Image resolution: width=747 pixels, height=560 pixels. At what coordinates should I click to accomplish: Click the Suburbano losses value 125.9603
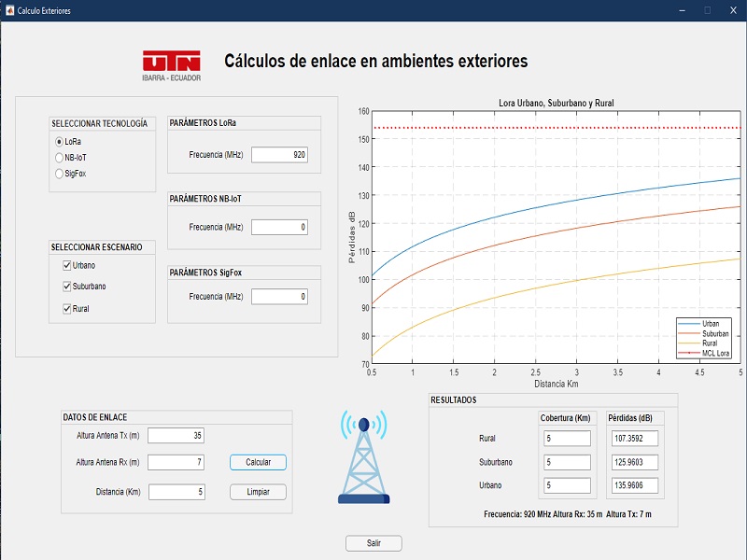pos(635,462)
